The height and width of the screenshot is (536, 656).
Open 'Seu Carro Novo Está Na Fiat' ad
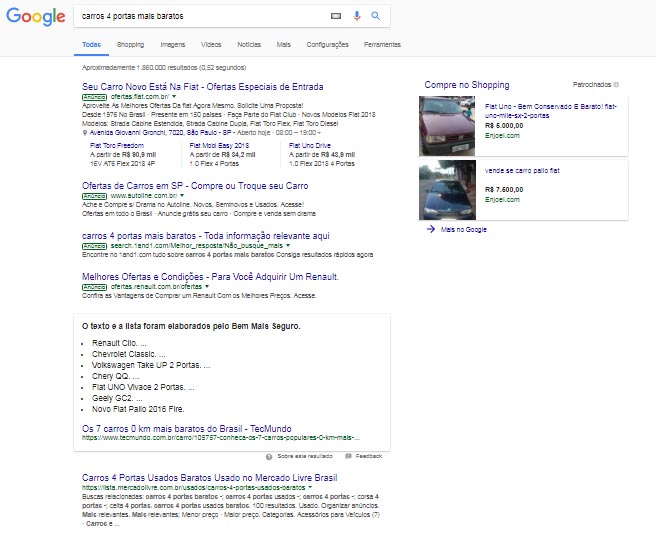(x=203, y=87)
